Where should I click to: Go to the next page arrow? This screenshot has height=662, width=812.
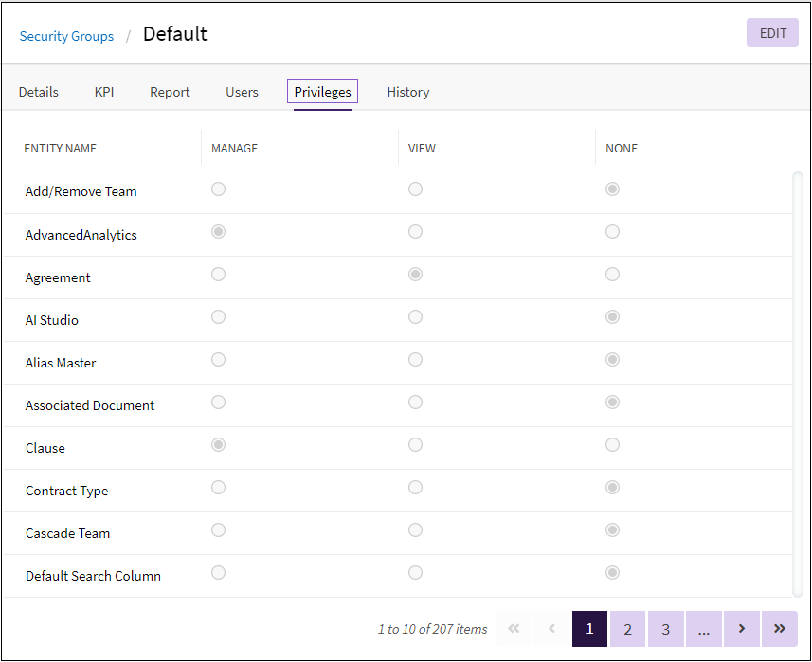(741, 629)
